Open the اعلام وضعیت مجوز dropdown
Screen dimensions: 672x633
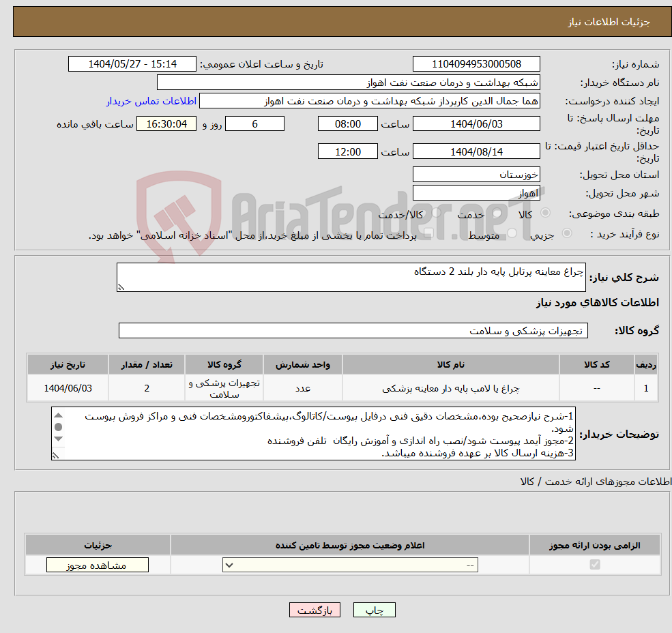[x=349, y=565]
